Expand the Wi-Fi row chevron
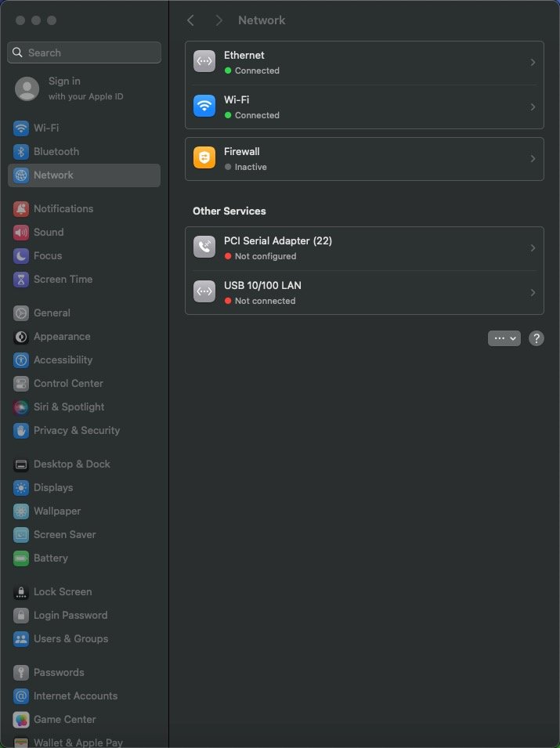 533,107
